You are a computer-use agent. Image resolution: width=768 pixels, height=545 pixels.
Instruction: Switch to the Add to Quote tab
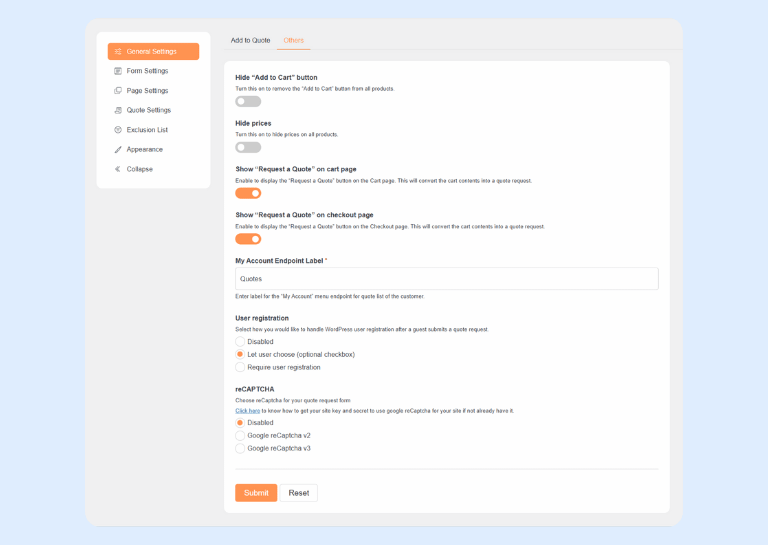[x=250, y=40]
